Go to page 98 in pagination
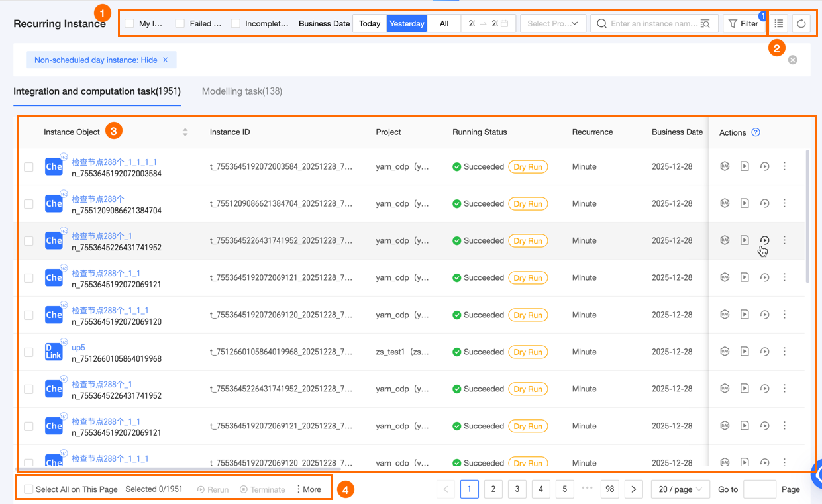Screen dimensions: 822x504 (609, 489)
